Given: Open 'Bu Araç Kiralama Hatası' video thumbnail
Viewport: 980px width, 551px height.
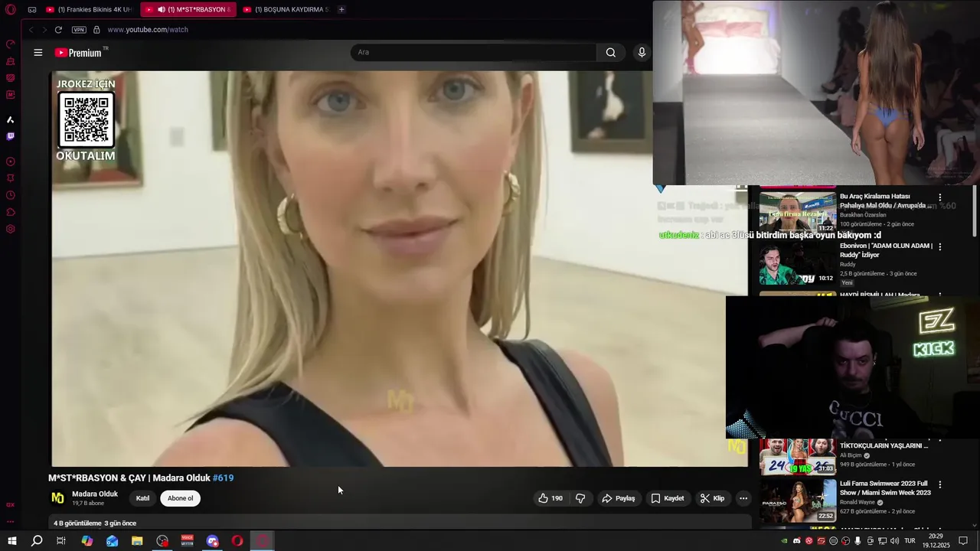Looking at the screenshot, I should click(x=798, y=213).
